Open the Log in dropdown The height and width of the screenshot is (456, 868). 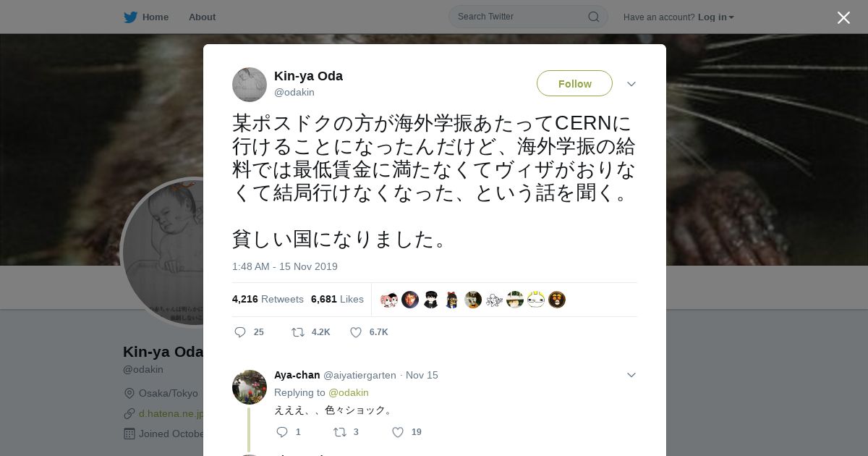click(715, 17)
